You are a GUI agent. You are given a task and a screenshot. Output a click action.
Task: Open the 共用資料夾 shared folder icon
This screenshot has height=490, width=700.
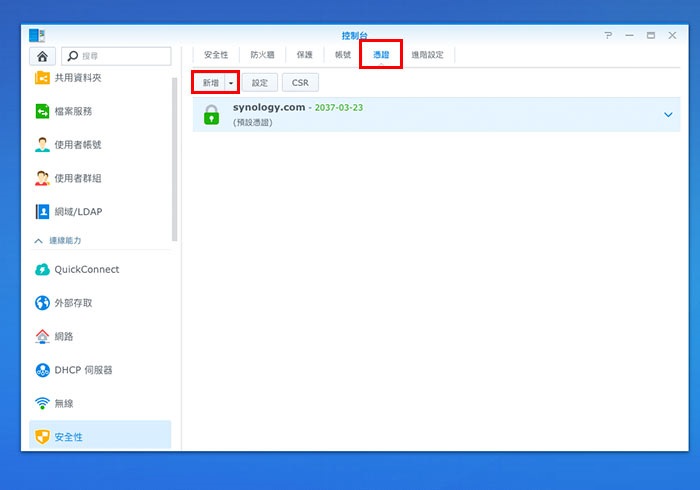click(x=42, y=78)
